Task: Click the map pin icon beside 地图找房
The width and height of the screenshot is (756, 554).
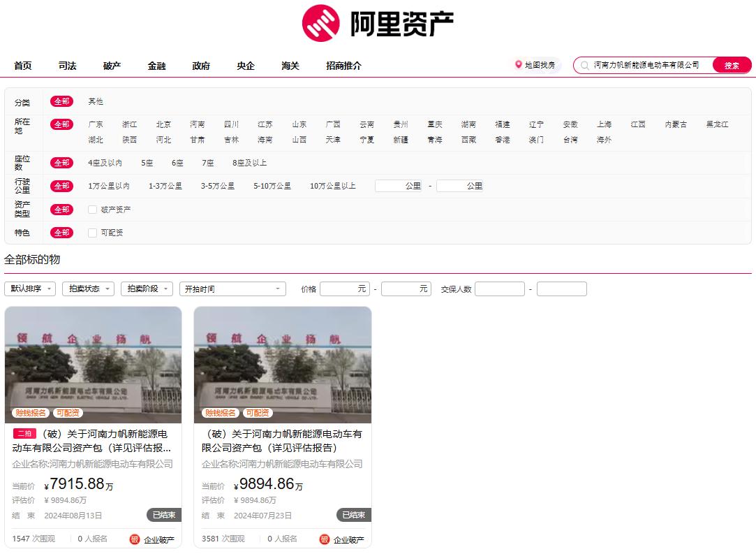Action: 518,65
